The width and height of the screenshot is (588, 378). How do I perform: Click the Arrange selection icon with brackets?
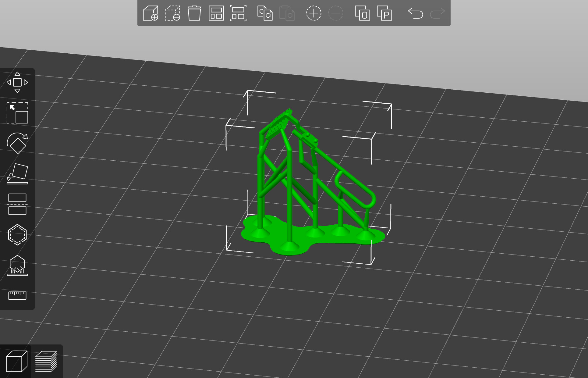pyautogui.click(x=238, y=13)
